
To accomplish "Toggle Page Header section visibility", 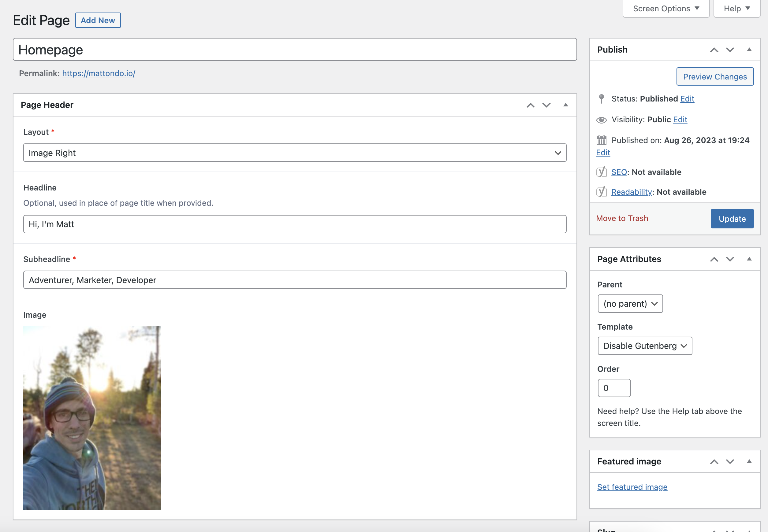I will (565, 105).
